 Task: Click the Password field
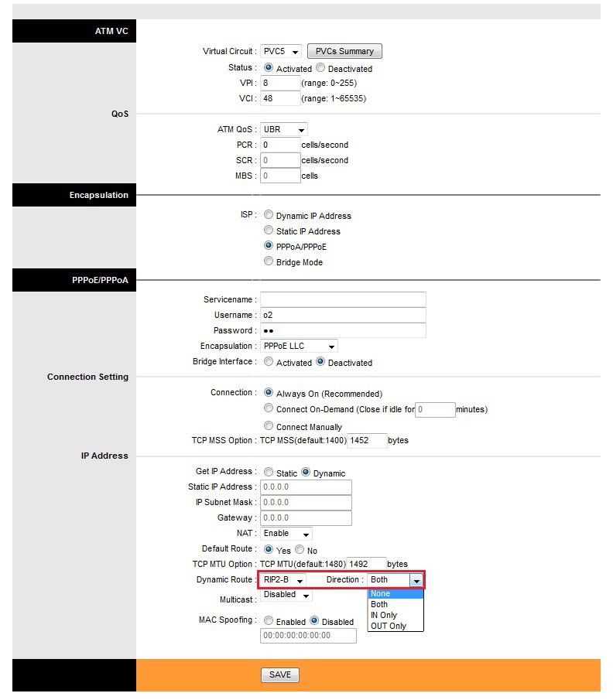pos(343,331)
